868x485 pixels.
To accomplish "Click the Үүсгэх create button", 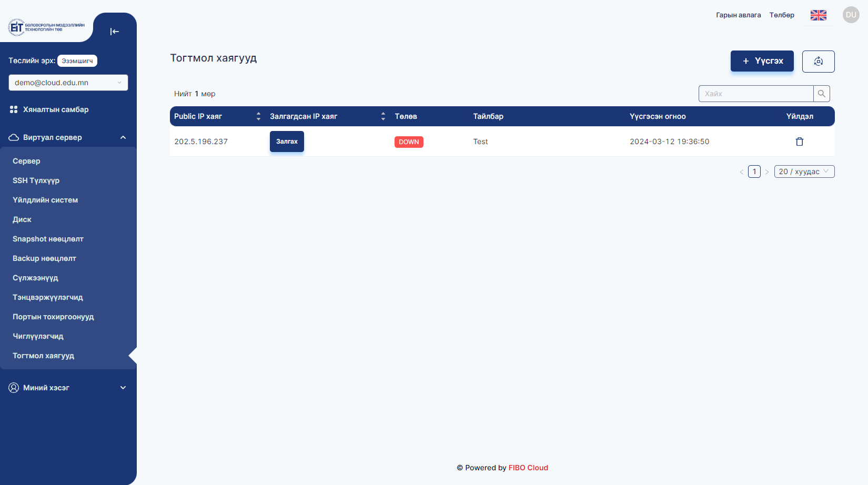I will 762,61.
